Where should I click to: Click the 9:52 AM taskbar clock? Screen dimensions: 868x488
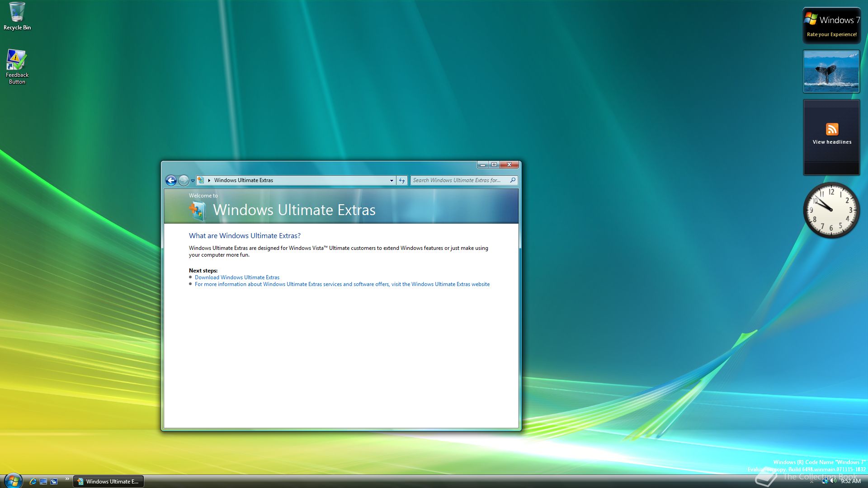pyautogui.click(x=851, y=482)
